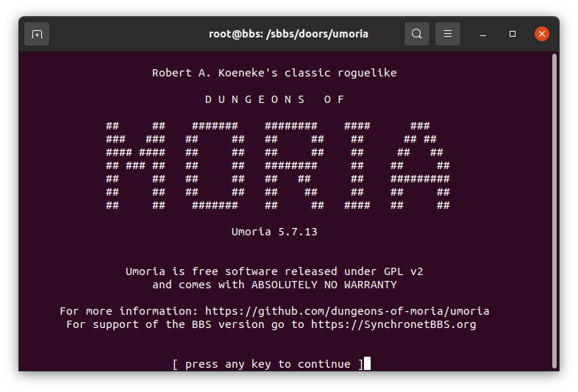Viewport: 578px width, 392px height.
Task: Click the terminal cursor block
Action: pos(367,363)
